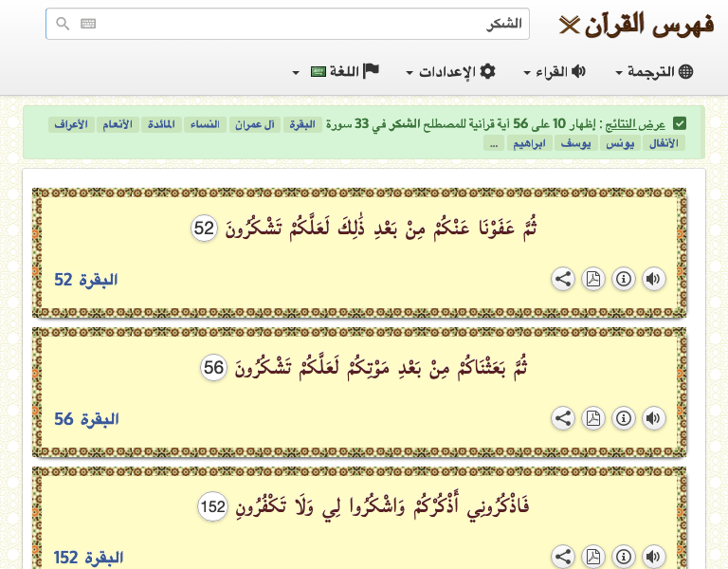Open the البقرة 52 verse link
This screenshot has height=569, width=728.
point(86,280)
